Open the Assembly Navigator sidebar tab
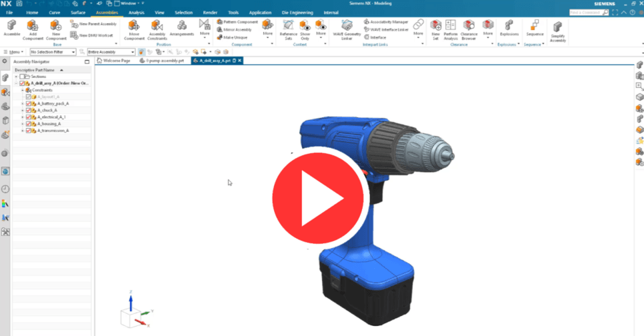The image size is (644, 336). 5,78
